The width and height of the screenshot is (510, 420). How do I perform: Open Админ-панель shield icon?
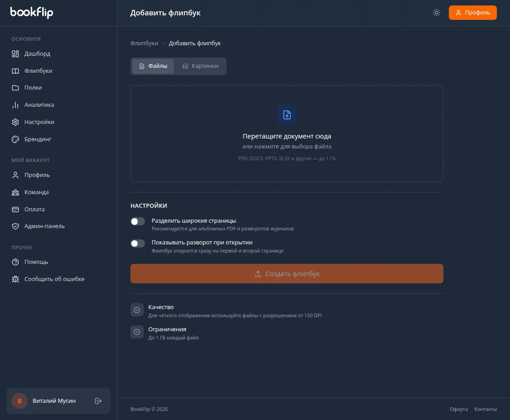(x=15, y=226)
